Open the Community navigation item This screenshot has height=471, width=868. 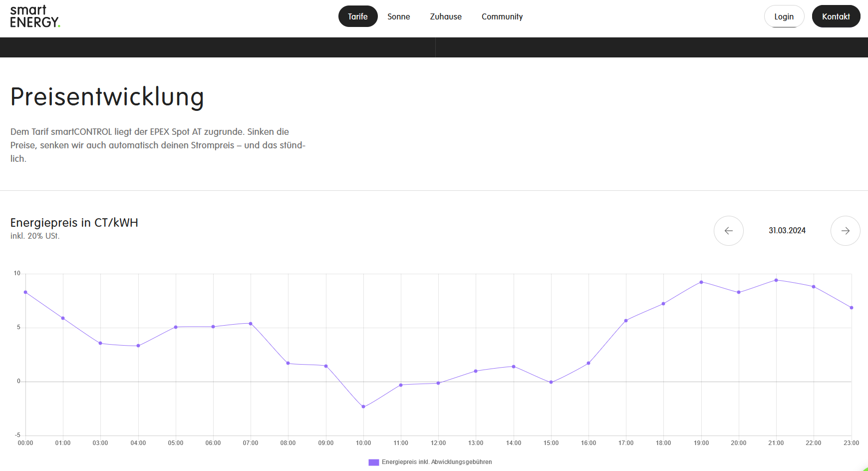click(502, 16)
